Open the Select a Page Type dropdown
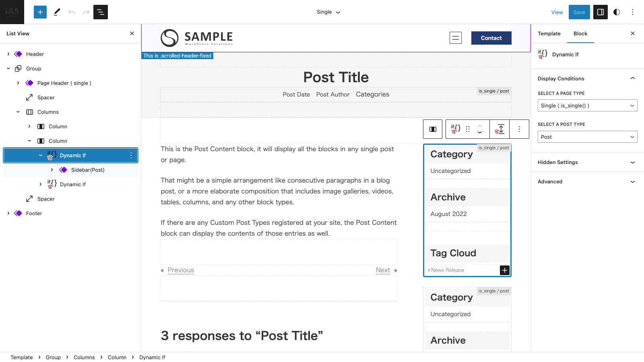644x362 pixels. tap(587, 105)
